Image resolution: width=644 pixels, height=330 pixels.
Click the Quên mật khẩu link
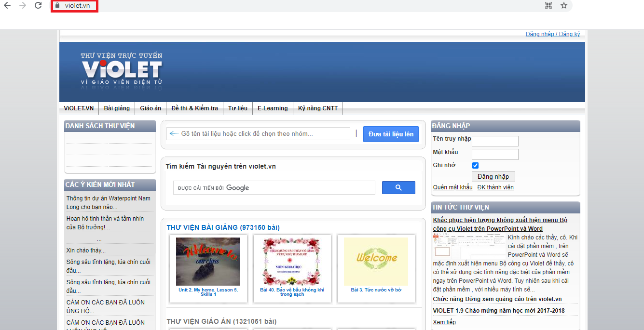point(452,187)
